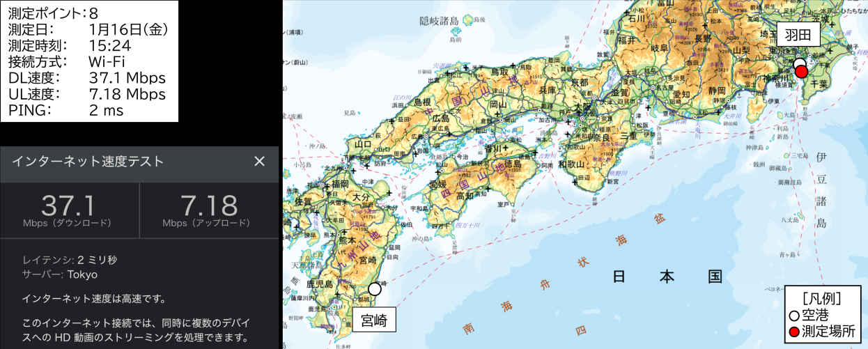Image resolution: width=868 pixels, height=349 pixels.
Task: Click the レイテンシ: 2 ミリ秒 line
Action: click(69, 260)
